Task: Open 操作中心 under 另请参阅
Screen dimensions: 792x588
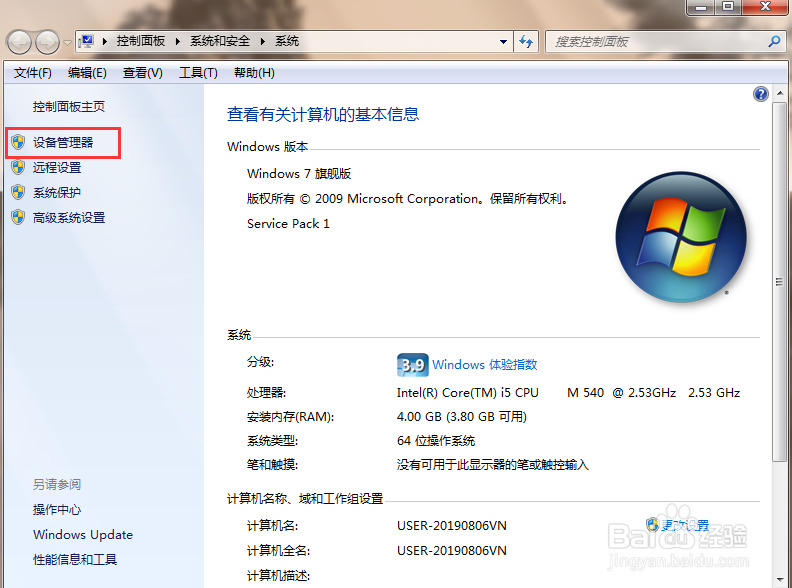Action: point(57,509)
